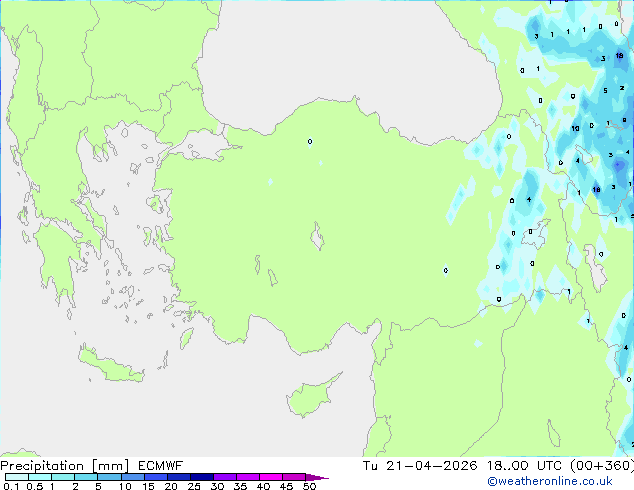Select the 5–10 mm legend color box
634x490 pixels.
(109, 477)
